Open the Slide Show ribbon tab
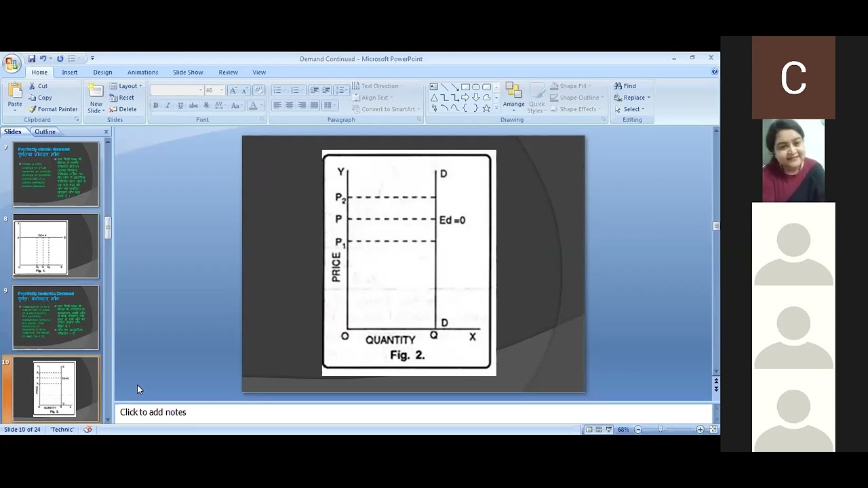The width and height of the screenshot is (868, 488). (x=188, y=73)
